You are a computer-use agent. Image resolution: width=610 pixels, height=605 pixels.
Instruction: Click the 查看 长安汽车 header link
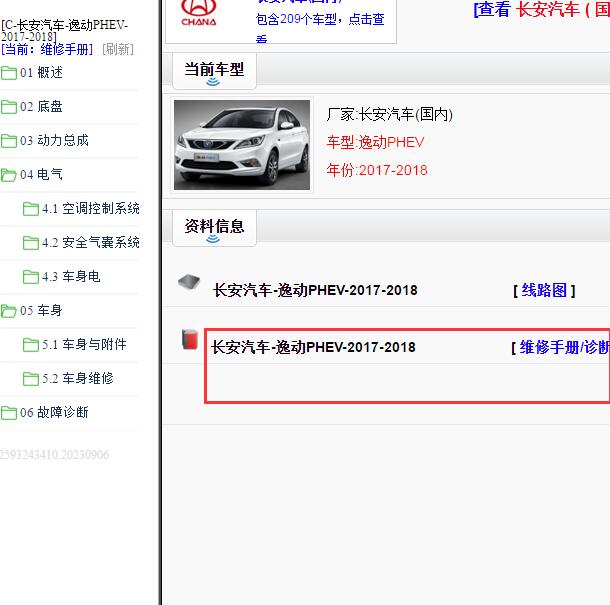pyautogui.click(x=542, y=9)
